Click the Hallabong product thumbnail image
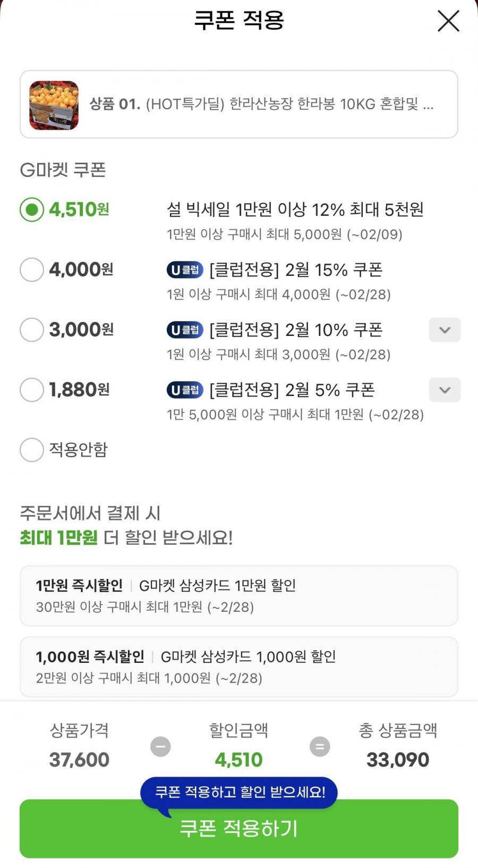Viewport: 478px width, 868px height. (54, 105)
